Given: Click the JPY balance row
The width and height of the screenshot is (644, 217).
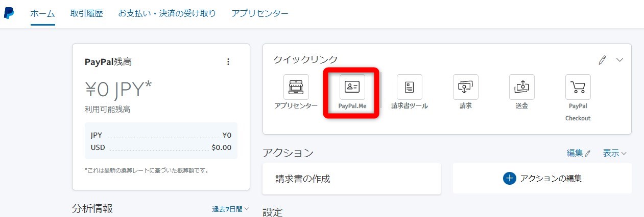Looking at the screenshot, I should click(x=161, y=136).
